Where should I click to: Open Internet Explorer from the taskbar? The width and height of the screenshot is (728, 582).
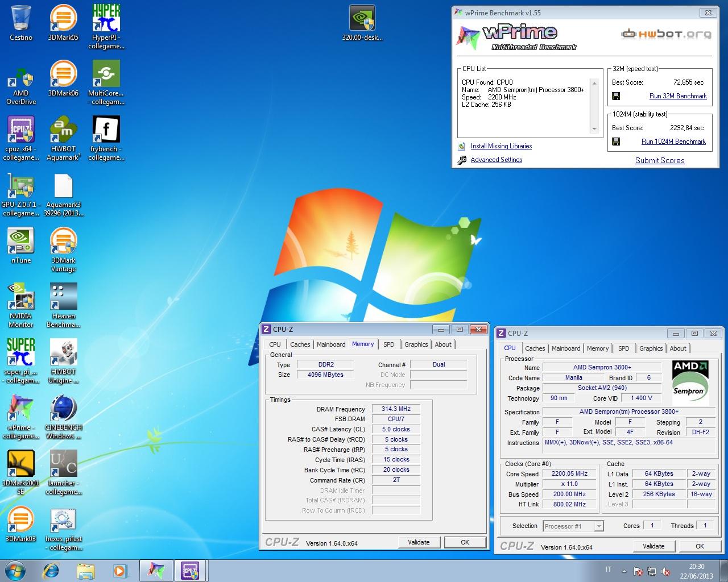pos(51,570)
